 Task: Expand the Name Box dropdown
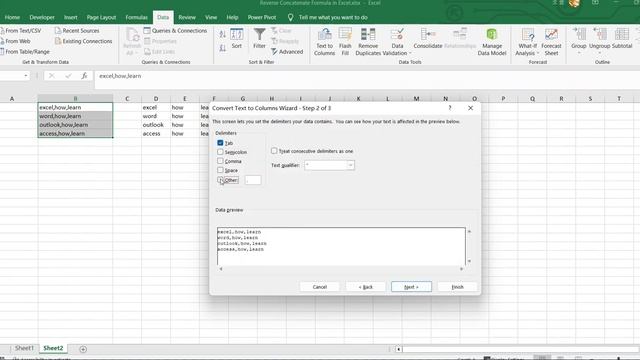pyautogui.click(x=26, y=76)
